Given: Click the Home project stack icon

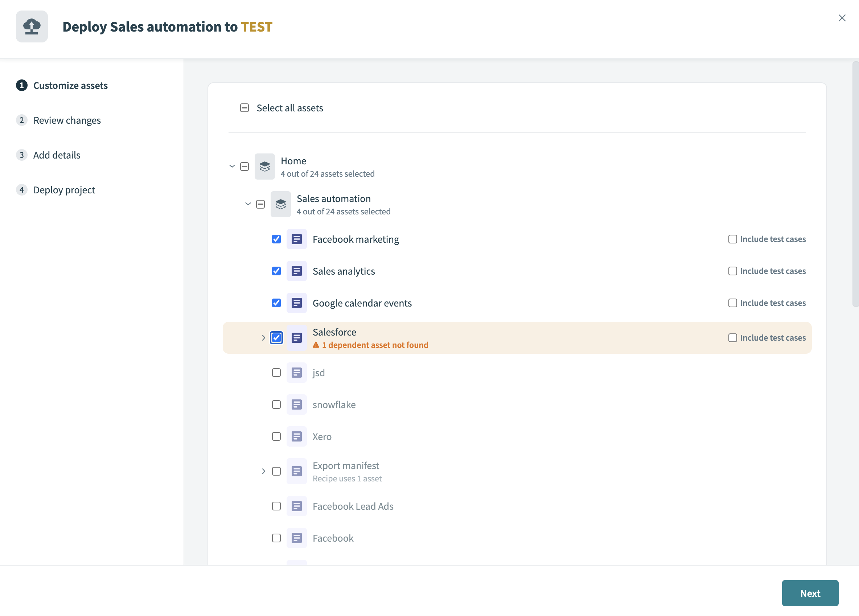Looking at the screenshot, I should click(265, 166).
